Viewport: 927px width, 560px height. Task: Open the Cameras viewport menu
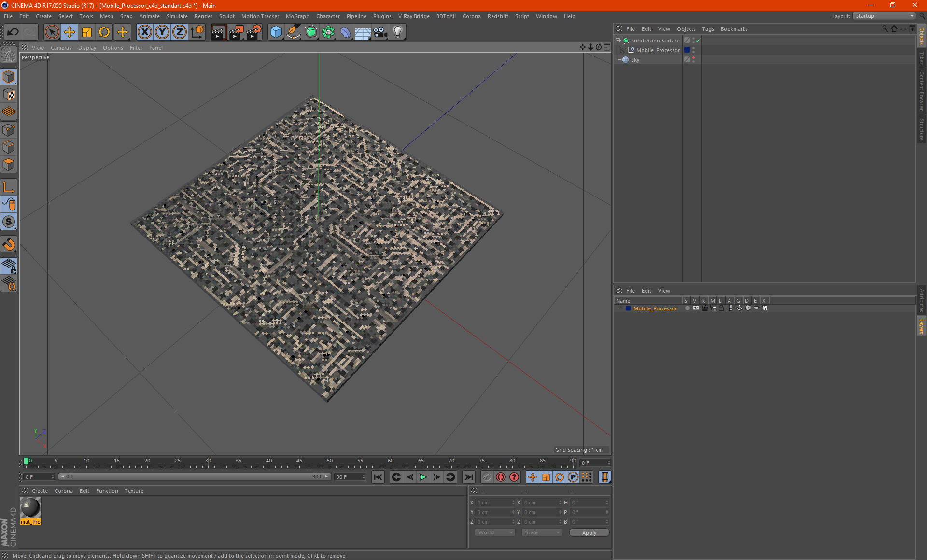(x=61, y=48)
